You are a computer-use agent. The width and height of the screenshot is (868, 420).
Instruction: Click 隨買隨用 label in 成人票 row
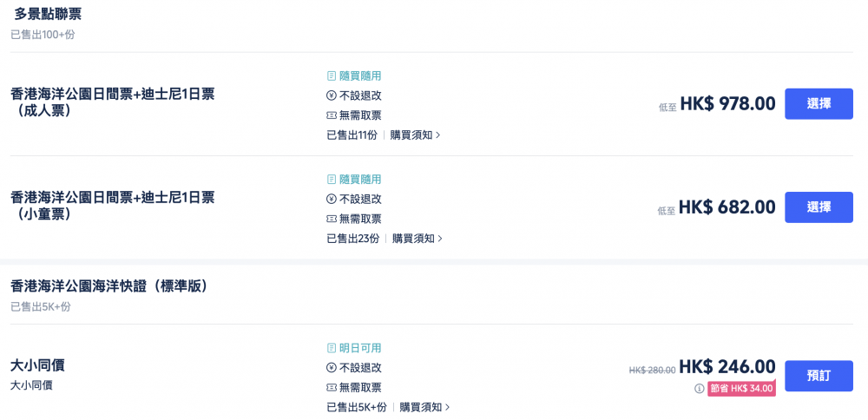[360, 75]
